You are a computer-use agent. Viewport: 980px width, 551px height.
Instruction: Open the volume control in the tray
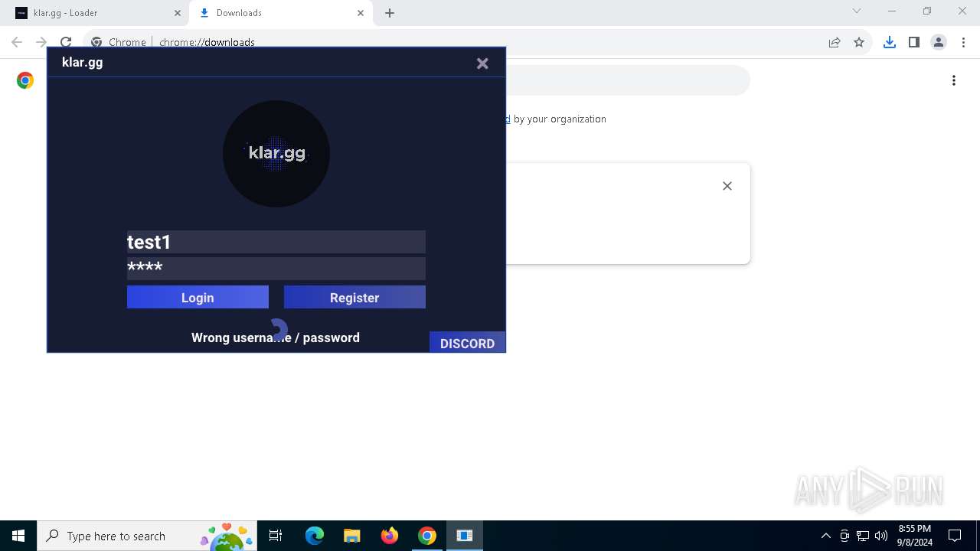[881, 536]
